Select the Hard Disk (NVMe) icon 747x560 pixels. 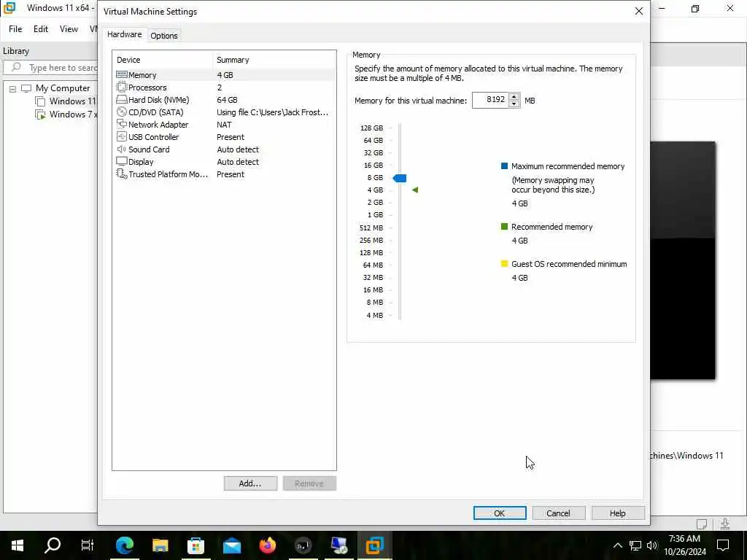(122, 99)
